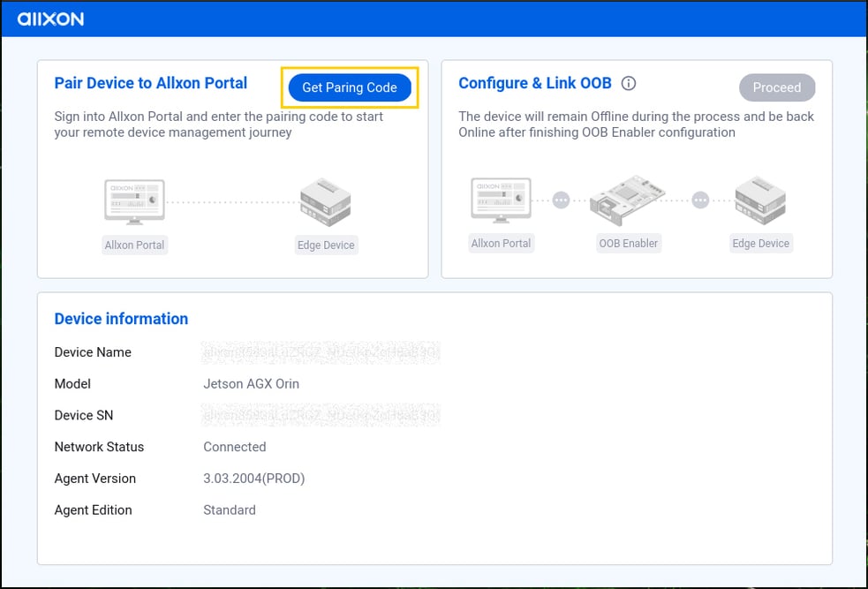This screenshot has width=868, height=589.
Task: Click the Connected network status value
Action: point(234,447)
